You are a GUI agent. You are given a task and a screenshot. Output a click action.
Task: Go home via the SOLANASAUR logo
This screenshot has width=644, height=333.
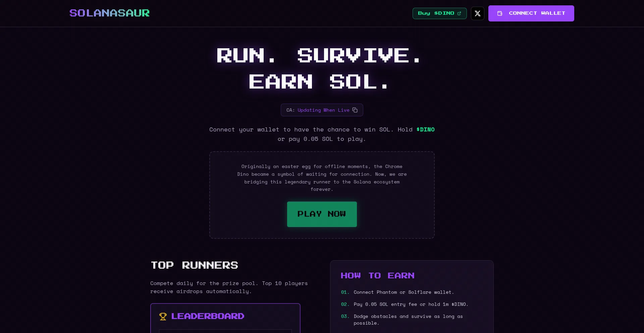pyautogui.click(x=109, y=13)
